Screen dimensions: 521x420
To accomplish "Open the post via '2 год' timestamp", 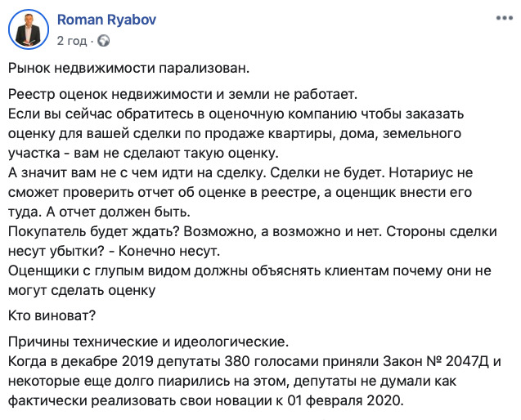I will (72, 41).
